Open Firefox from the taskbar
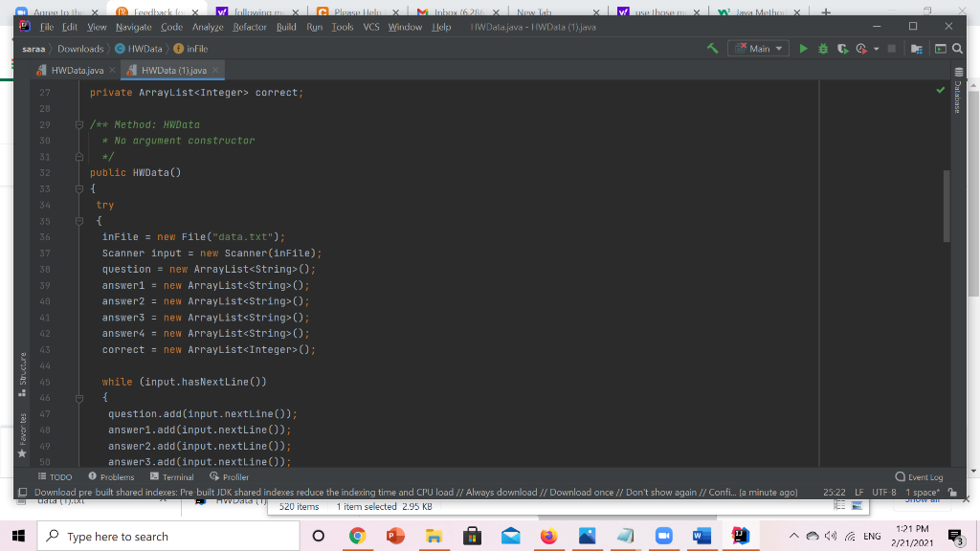 (x=548, y=536)
